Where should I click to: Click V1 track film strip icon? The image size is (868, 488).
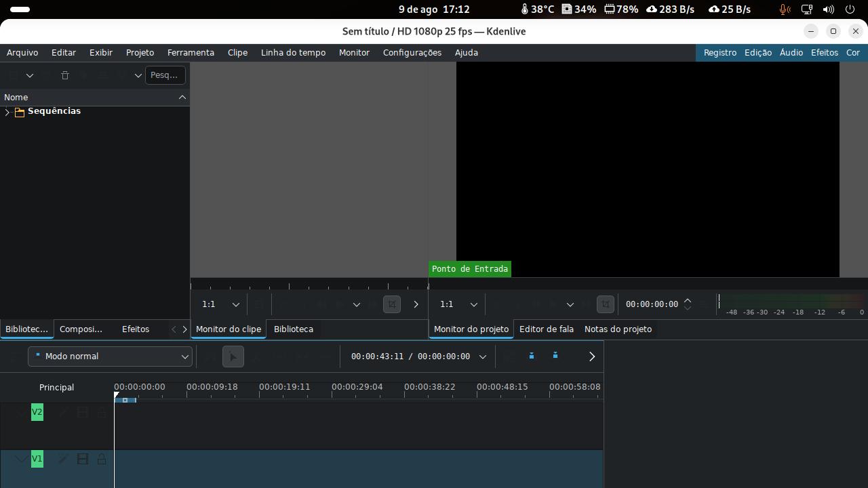tap(83, 459)
